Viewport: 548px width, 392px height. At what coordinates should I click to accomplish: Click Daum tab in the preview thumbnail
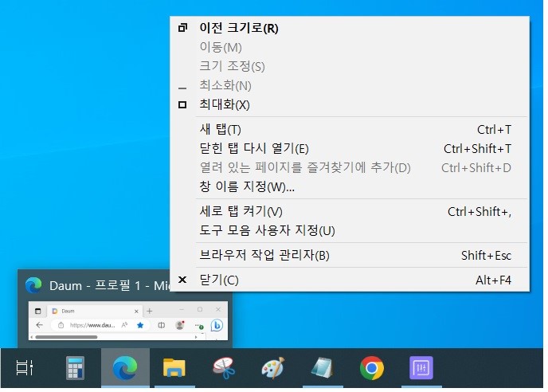94,311
